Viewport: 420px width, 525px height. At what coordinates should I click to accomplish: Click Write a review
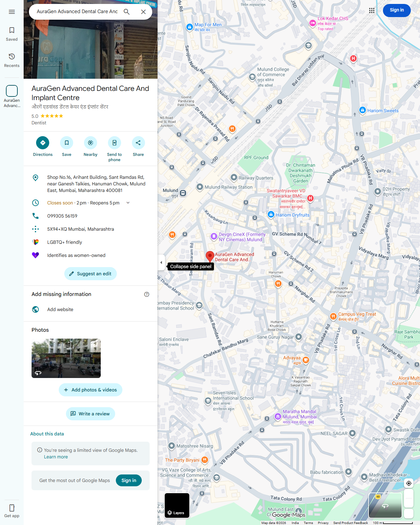(91, 414)
